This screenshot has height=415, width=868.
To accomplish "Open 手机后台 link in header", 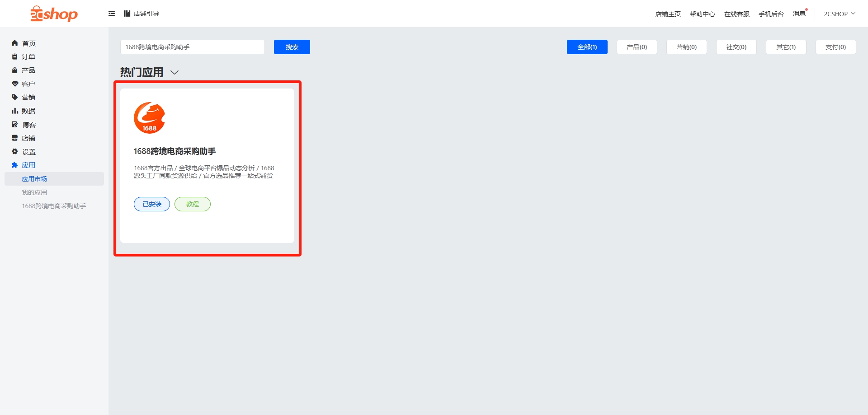I will click(x=771, y=14).
